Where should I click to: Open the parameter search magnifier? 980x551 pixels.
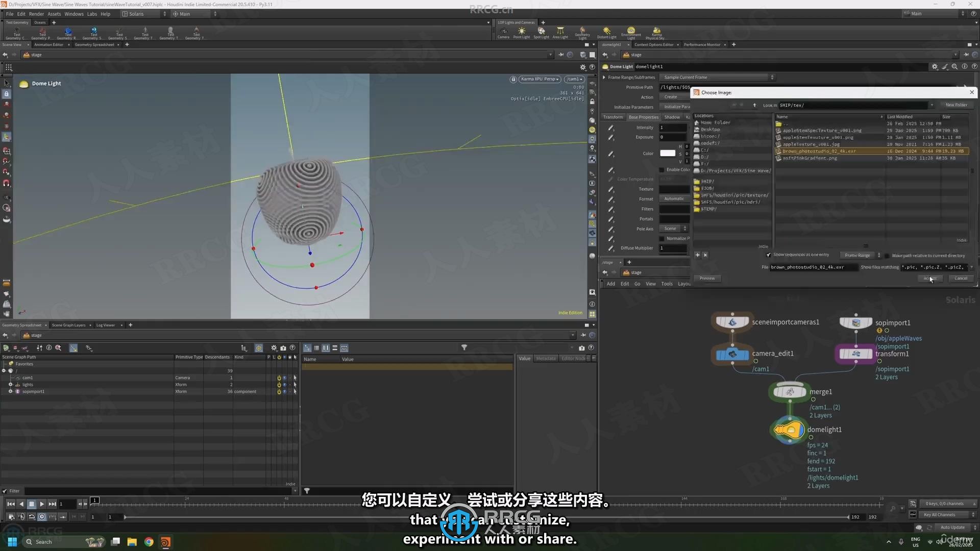tap(954, 66)
